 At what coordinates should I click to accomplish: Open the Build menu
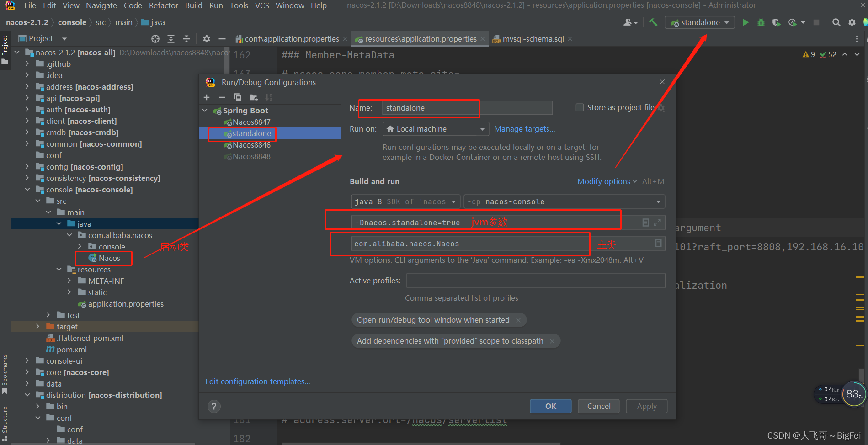coord(193,5)
